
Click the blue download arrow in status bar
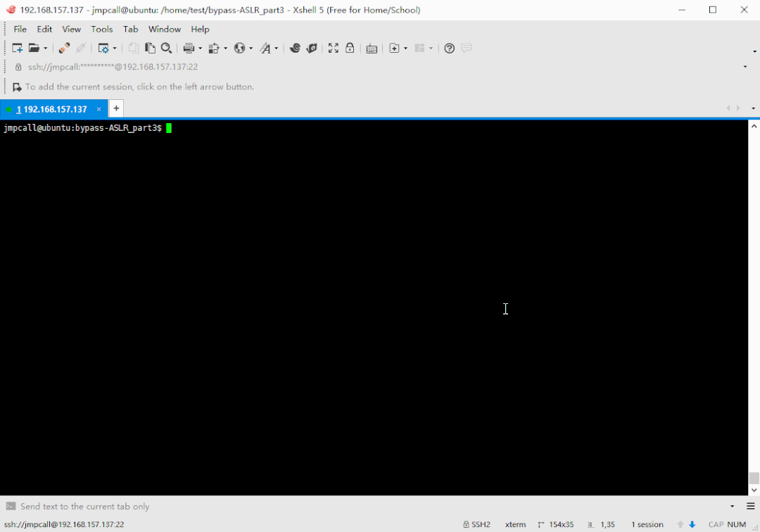pyautogui.click(x=692, y=524)
